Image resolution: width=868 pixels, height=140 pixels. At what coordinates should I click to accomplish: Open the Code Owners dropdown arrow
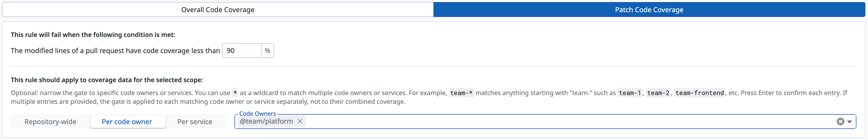(850, 122)
